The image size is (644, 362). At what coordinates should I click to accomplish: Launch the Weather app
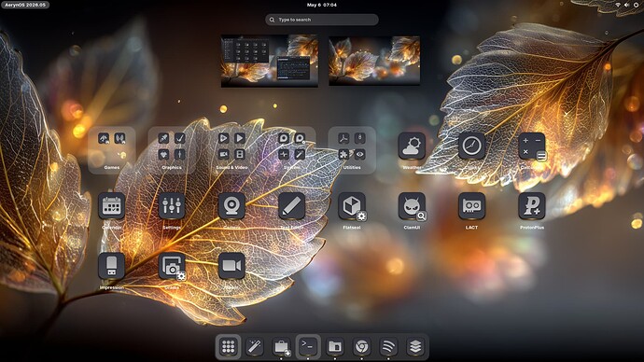[412, 146]
